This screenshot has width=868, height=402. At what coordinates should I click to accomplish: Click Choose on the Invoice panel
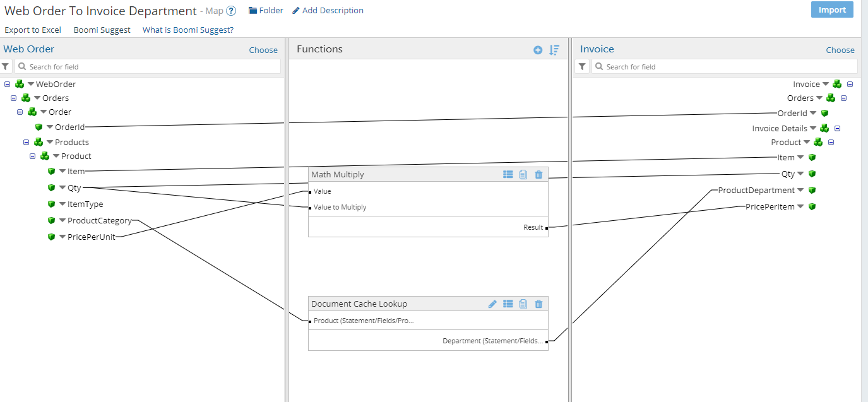840,50
